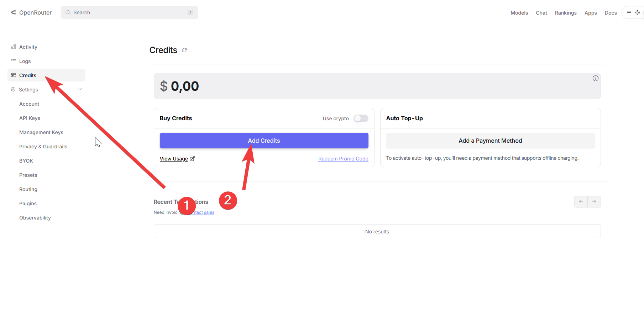Viewport: 644px width, 317px height.
Task: Open the hamburger menu icon at top right
Action: click(629, 12)
